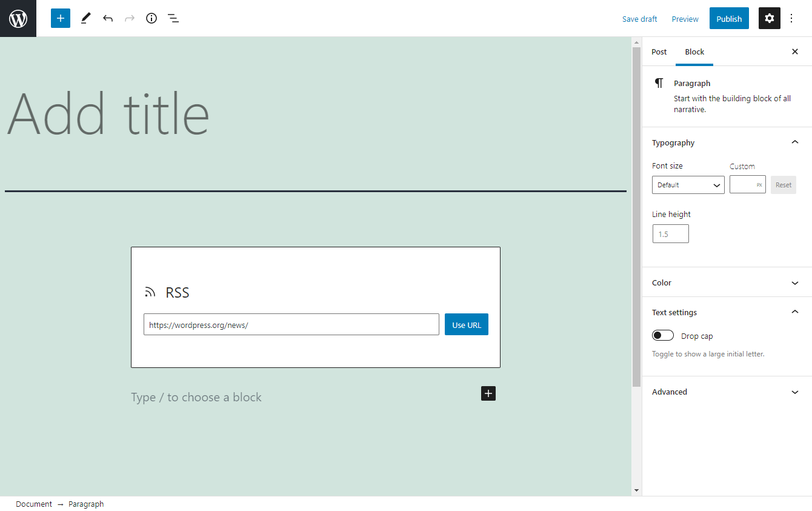
Task: Save the post as draft
Action: (x=639, y=19)
